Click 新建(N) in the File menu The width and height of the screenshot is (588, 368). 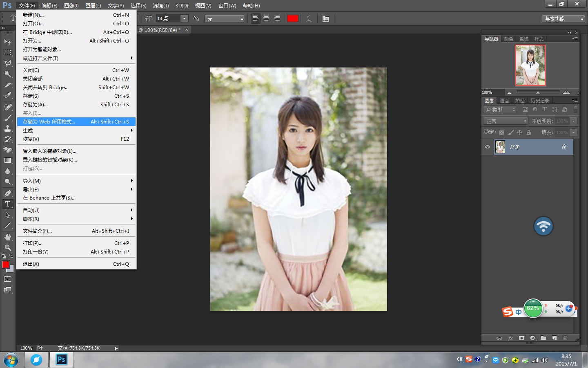[x=76, y=15]
